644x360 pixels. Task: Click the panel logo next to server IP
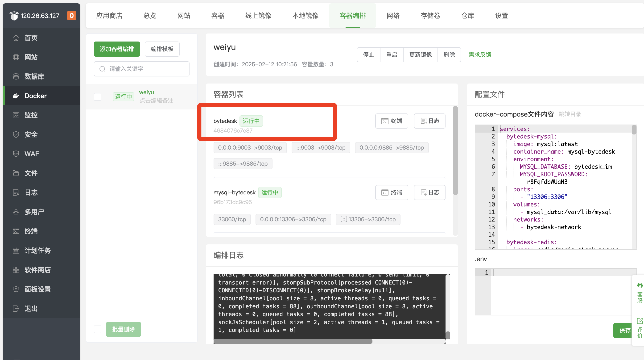point(14,16)
